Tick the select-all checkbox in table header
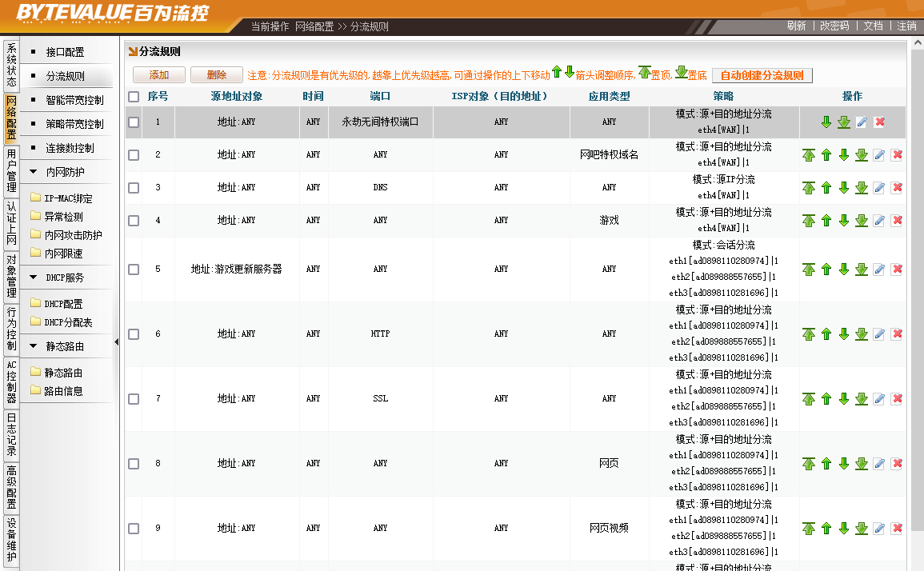Screen dimensions: 924x571 click(x=134, y=97)
